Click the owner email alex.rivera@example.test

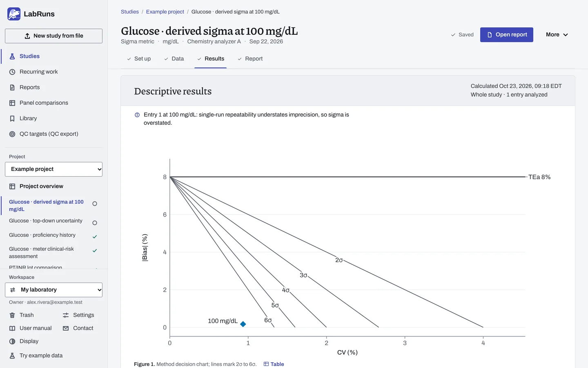coord(55,302)
